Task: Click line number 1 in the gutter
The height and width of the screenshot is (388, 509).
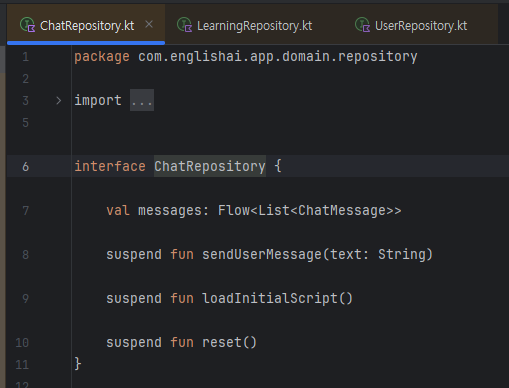Action: (25, 57)
